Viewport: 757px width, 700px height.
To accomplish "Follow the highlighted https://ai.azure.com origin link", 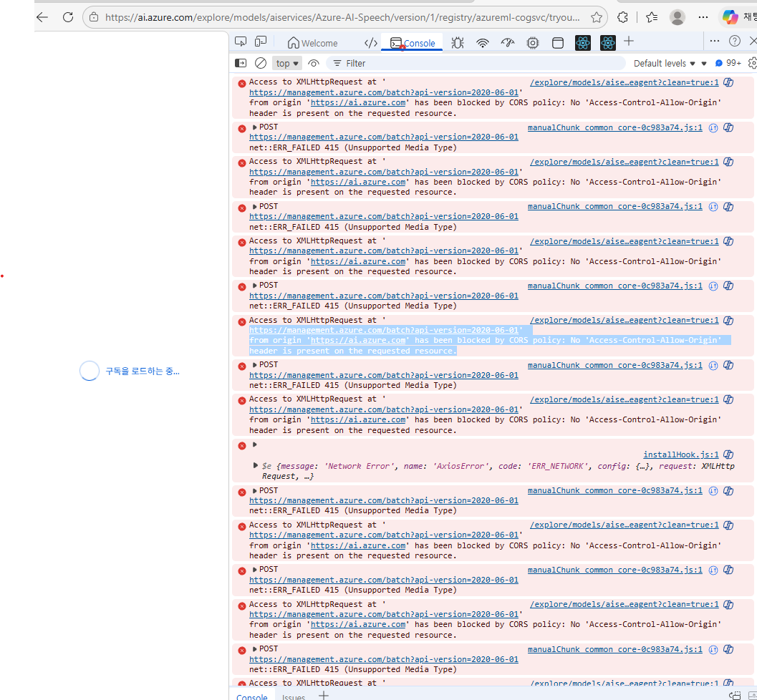I will click(358, 341).
